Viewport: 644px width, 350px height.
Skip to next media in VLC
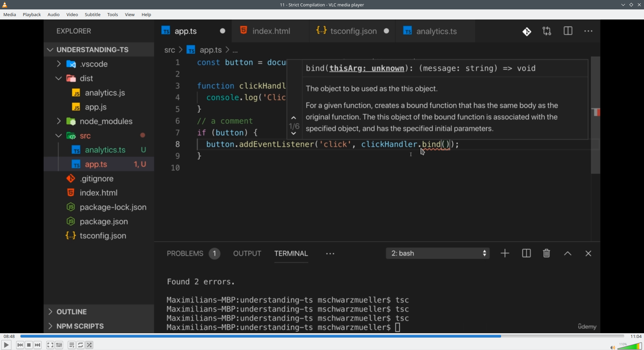coord(38,345)
